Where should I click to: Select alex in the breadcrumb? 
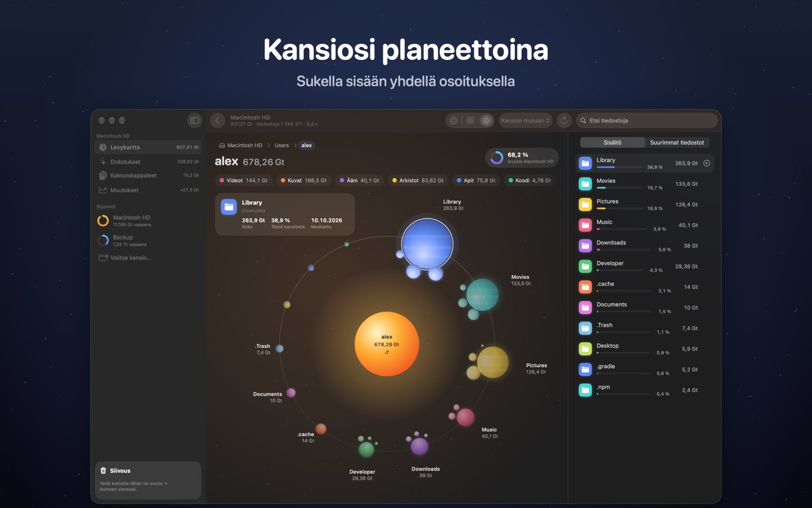[306, 145]
